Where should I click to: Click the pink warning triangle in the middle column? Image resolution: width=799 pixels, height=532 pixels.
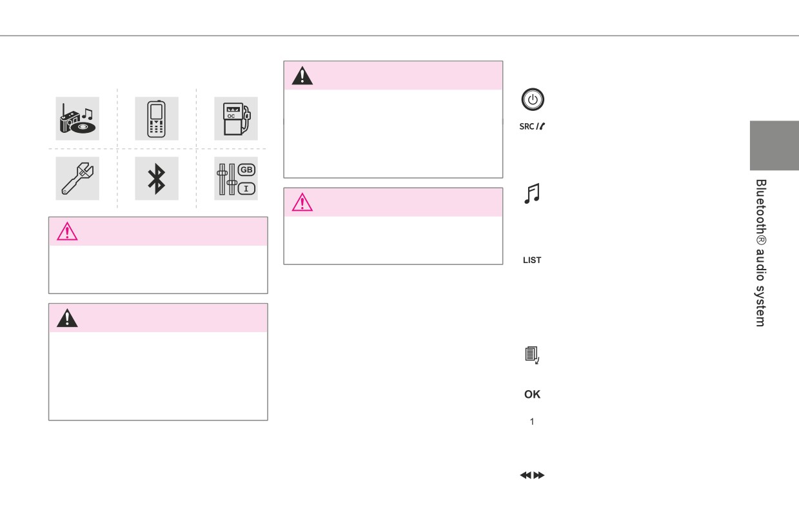pos(302,202)
